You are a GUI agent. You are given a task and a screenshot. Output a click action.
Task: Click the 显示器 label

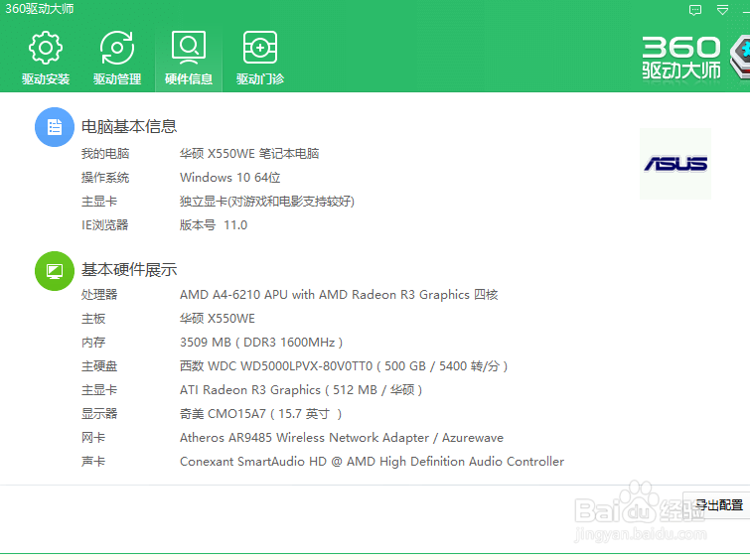(99, 414)
